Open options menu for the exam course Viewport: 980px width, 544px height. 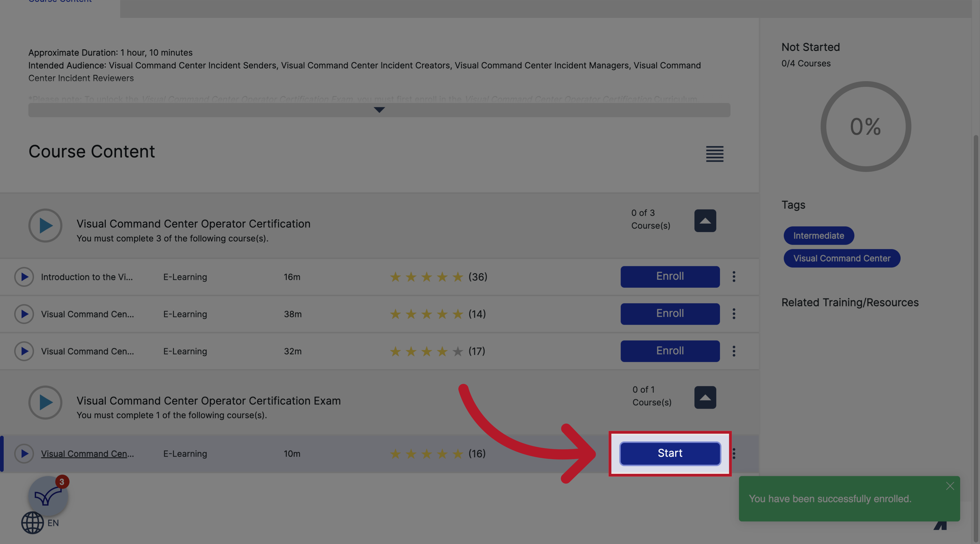tap(734, 454)
